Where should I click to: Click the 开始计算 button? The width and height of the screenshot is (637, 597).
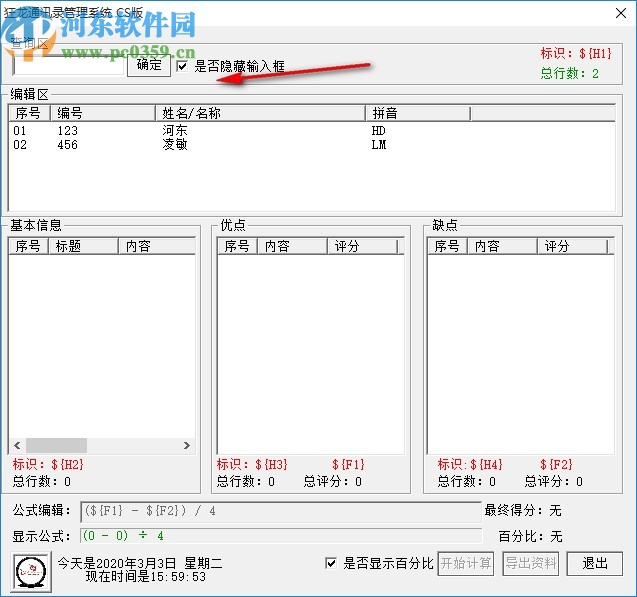click(x=466, y=564)
